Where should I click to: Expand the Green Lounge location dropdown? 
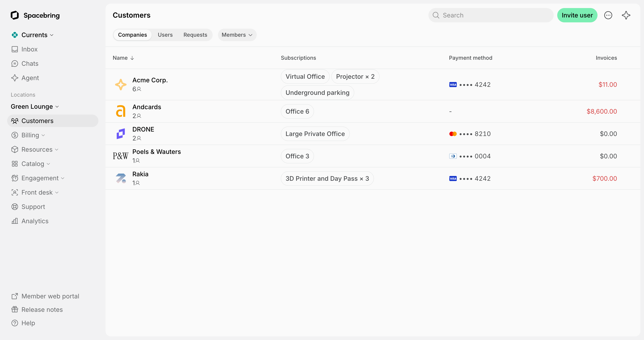coord(35,106)
